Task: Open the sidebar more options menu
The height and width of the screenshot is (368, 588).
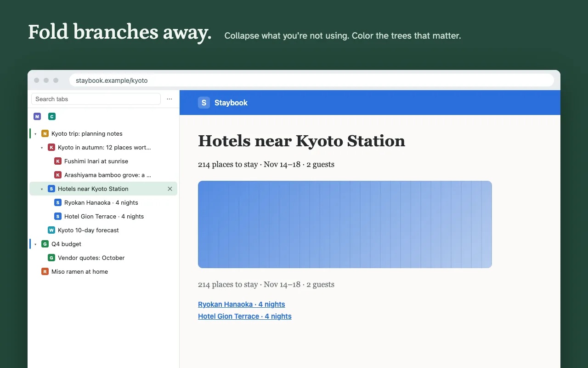Action: click(170, 99)
